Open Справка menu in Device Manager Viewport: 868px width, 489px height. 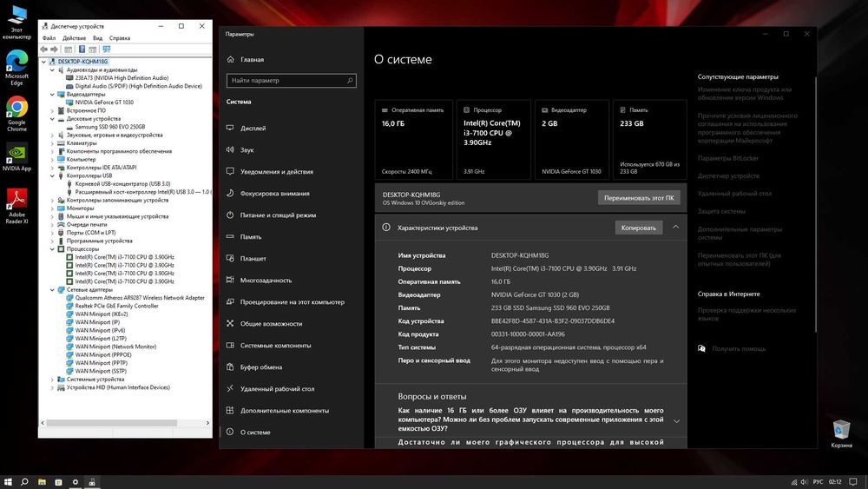pos(120,38)
